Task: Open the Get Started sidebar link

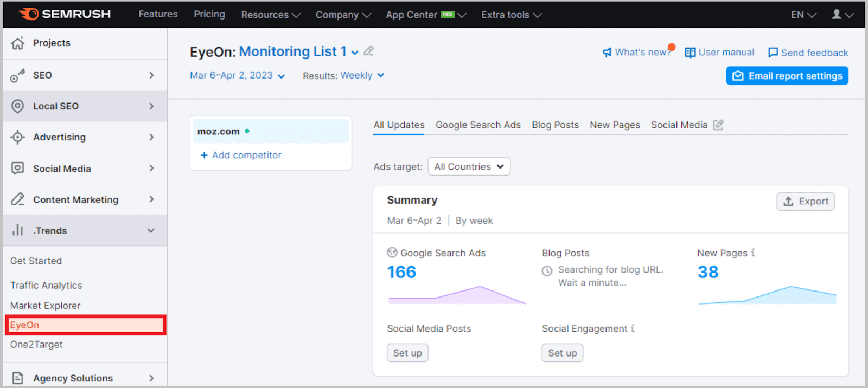Action: [36, 261]
